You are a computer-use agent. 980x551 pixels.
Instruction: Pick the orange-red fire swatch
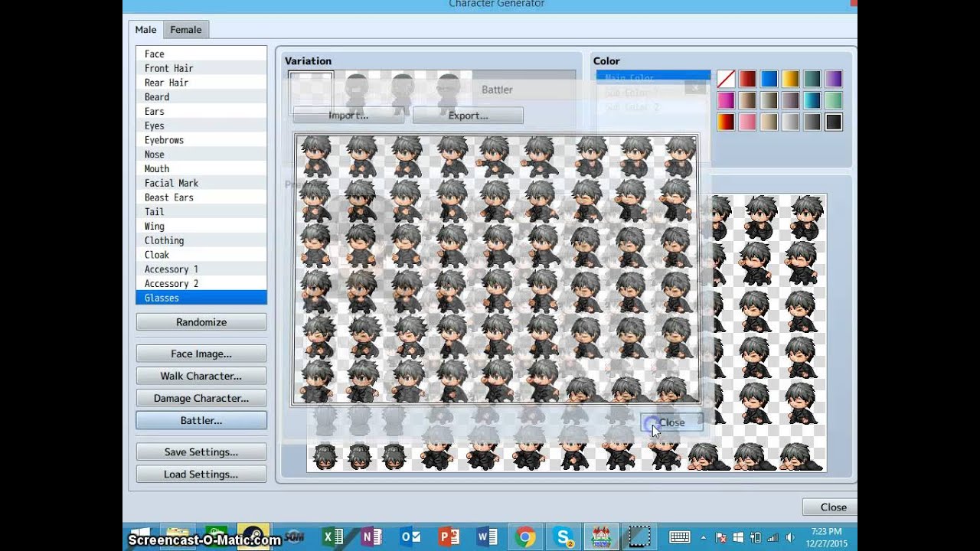coord(726,122)
